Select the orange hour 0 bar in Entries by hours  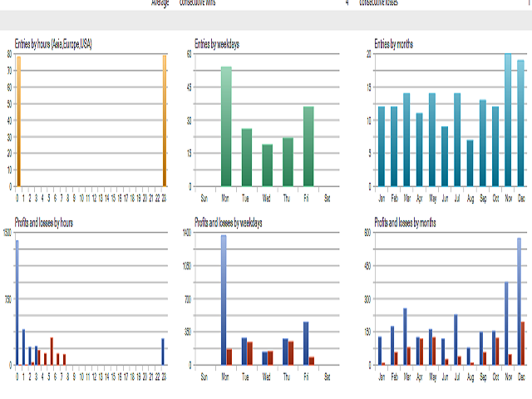pyautogui.click(x=18, y=121)
